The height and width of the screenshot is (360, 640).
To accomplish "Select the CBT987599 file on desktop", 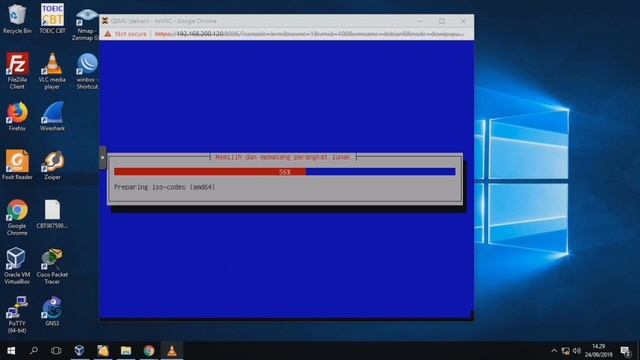I will pyautogui.click(x=52, y=214).
